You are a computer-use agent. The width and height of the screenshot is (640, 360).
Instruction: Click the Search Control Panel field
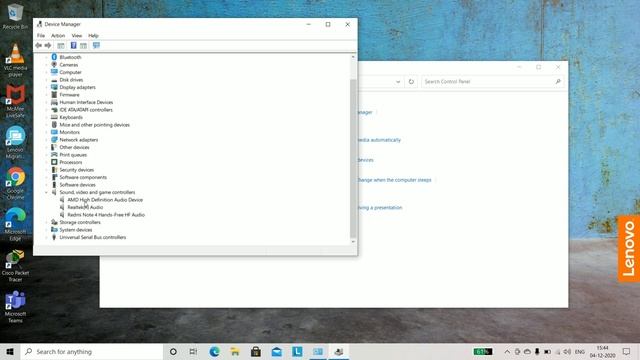(x=493, y=82)
